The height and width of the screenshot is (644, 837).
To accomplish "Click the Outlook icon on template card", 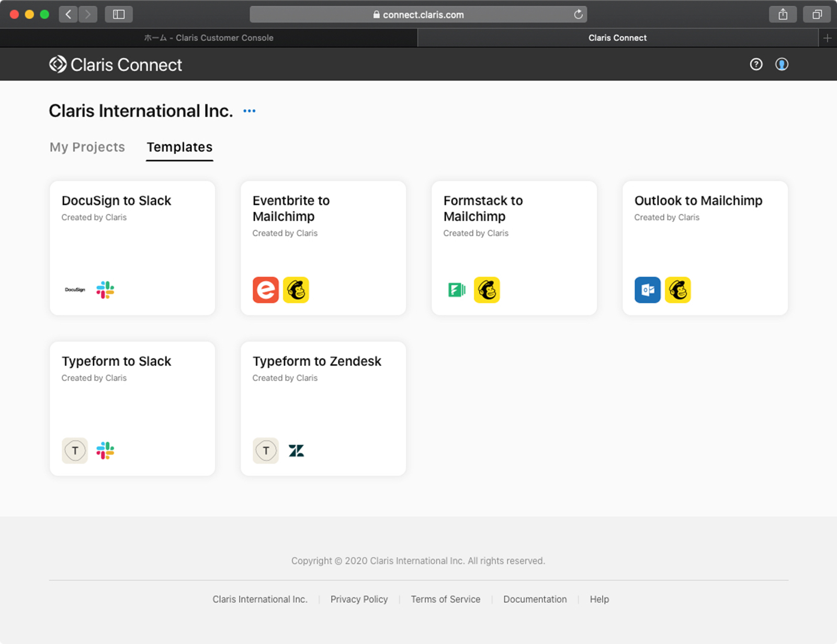I will point(648,290).
